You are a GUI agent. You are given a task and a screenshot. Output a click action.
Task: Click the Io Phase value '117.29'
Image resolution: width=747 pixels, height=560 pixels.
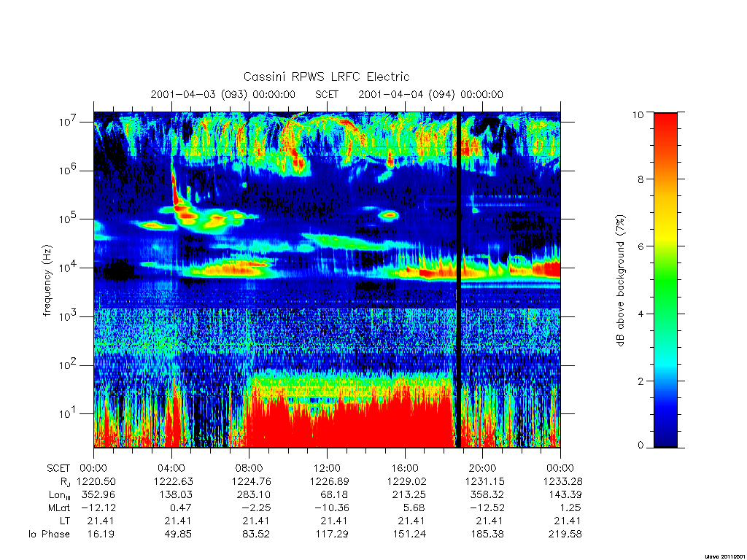coord(332,534)
